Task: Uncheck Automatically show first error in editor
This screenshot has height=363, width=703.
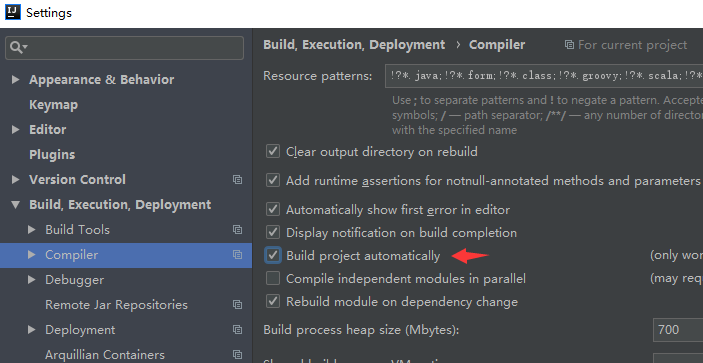Action: [273, 209]
